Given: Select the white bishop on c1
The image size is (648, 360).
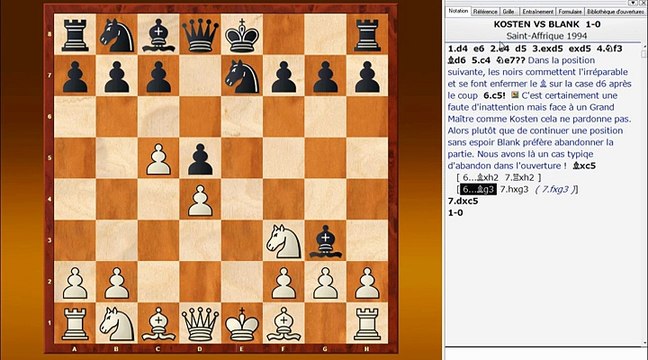Looking at the screenshot, I should pyautogui.click(x=159, y=324).
